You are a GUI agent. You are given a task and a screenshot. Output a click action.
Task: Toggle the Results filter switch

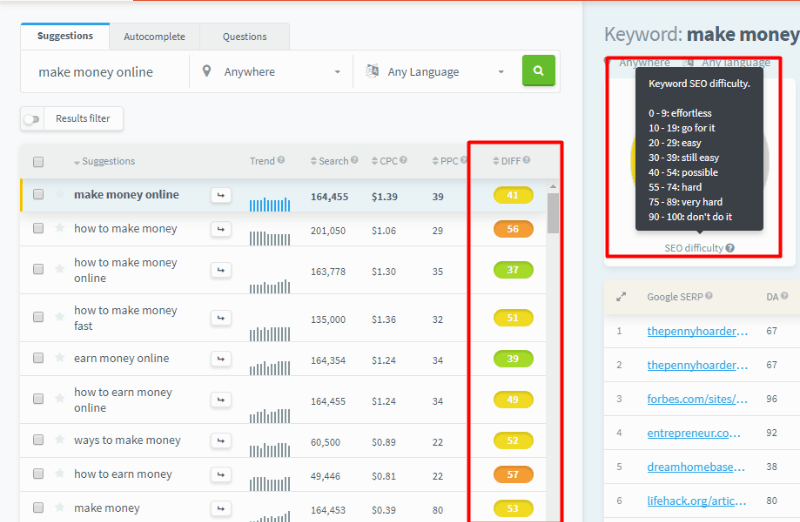coord(32,119)
